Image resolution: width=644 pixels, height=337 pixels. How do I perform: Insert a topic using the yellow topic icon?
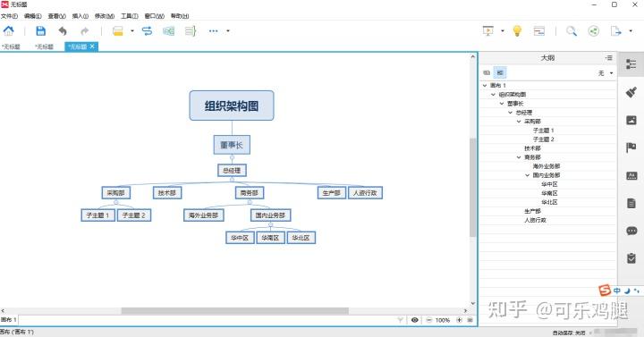118,30
